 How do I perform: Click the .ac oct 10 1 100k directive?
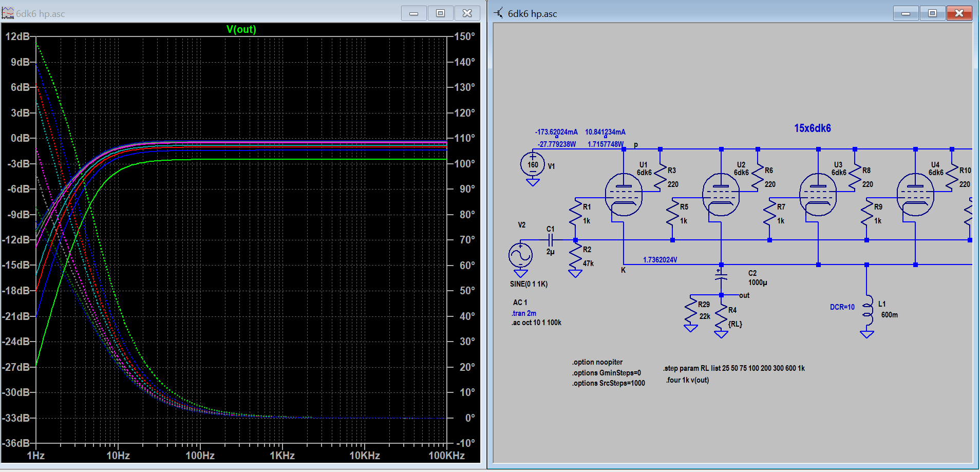coord(536,323)
